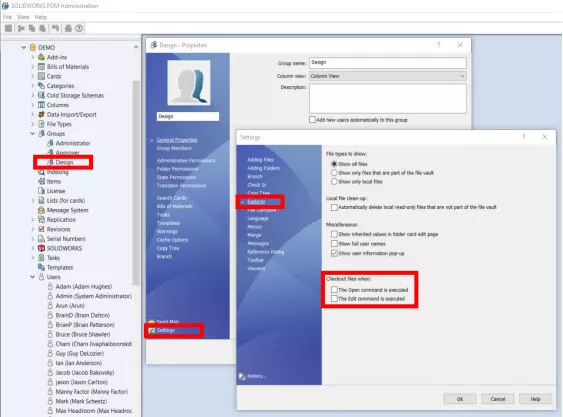Expand the Lists (for cards) node
Viewport: 563px width, 417px height.
pyautogui.click(x=32, y=200)
